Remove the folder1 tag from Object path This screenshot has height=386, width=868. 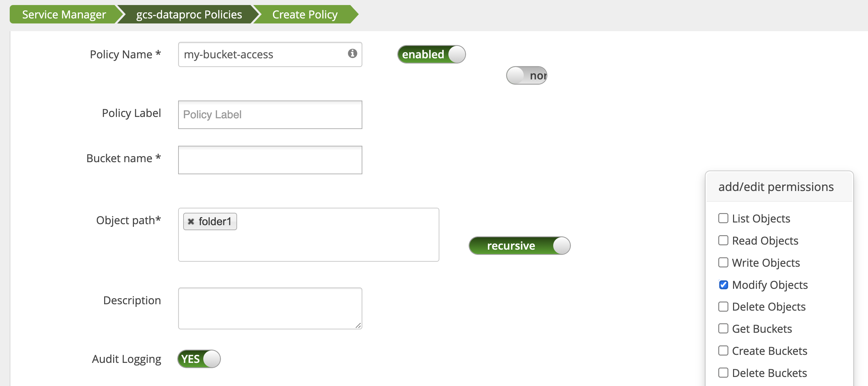click(x=191, y=221)
